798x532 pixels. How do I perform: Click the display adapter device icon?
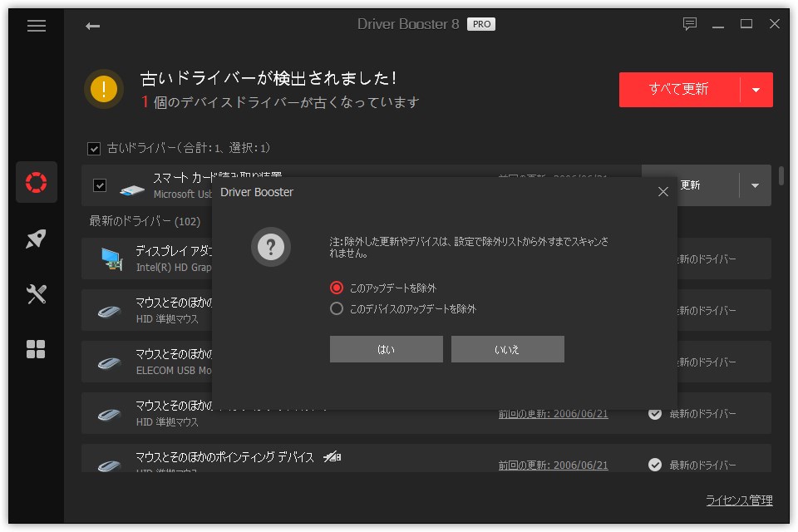click(x=112, y=259)
